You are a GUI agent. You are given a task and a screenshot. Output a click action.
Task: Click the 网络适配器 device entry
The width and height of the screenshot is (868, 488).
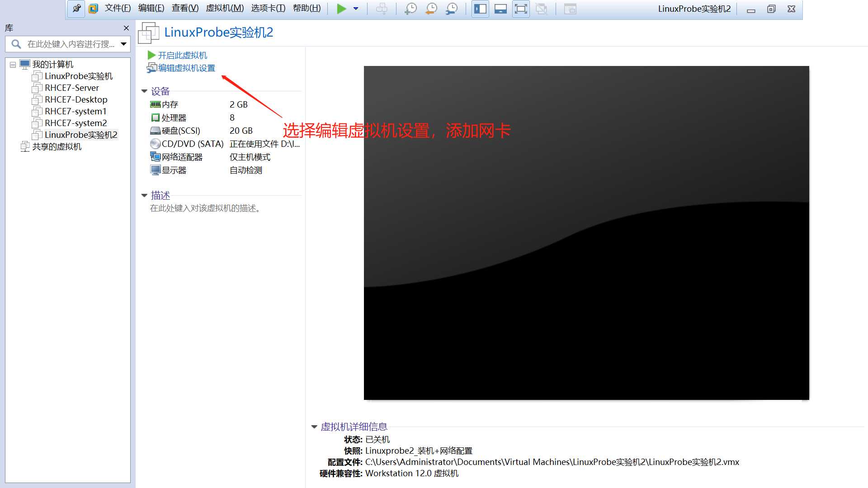181,157
